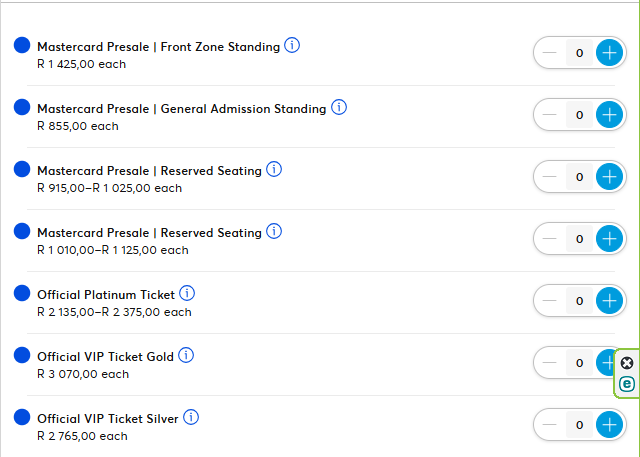Increase Official VIP Ticket Silver quantity
Screen dimensions: 640x457
pos(609,425)
